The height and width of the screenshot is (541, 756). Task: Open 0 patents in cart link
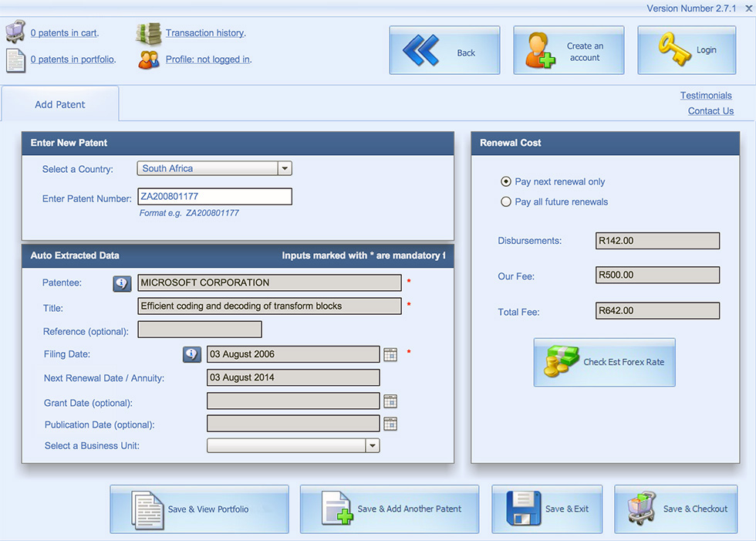65,32
